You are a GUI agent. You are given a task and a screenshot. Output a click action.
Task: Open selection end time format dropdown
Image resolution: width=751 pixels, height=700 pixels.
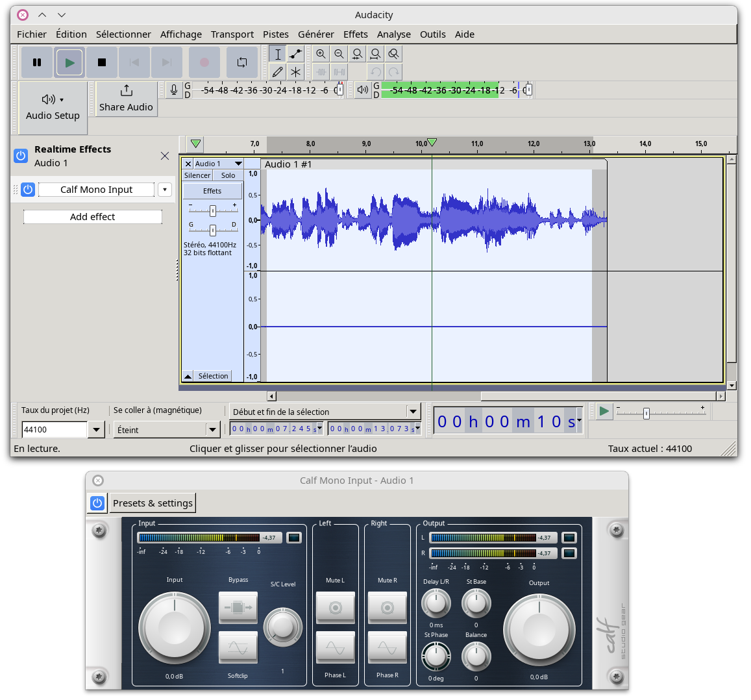[417, 429]
